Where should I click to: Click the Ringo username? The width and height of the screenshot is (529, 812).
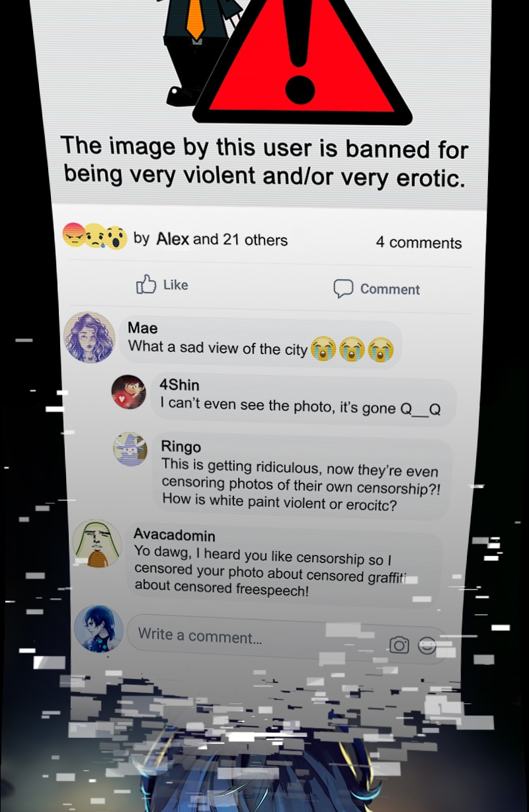coord(181,447)
